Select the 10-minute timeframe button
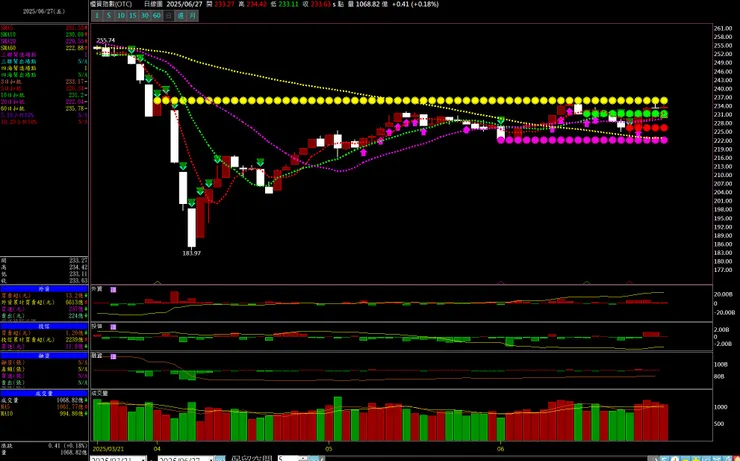Image resolution: width=740 pixels, height=461 pixels. 121,16
